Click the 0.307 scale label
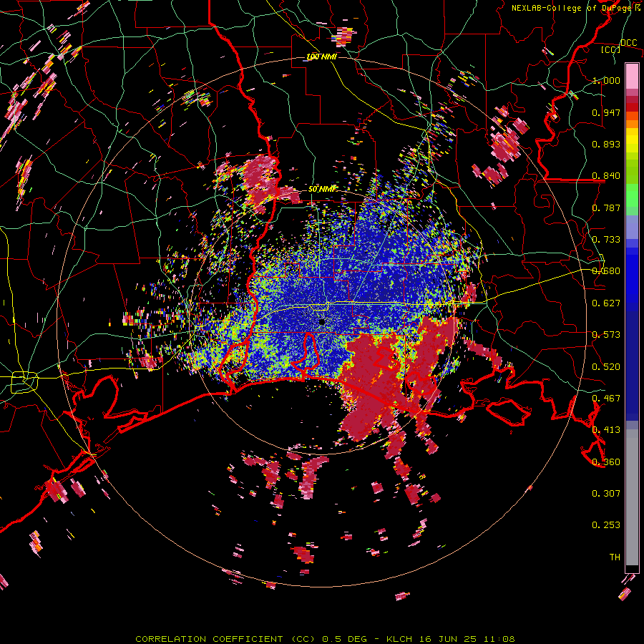Screen dimensions: 644x644 point(606,494)
